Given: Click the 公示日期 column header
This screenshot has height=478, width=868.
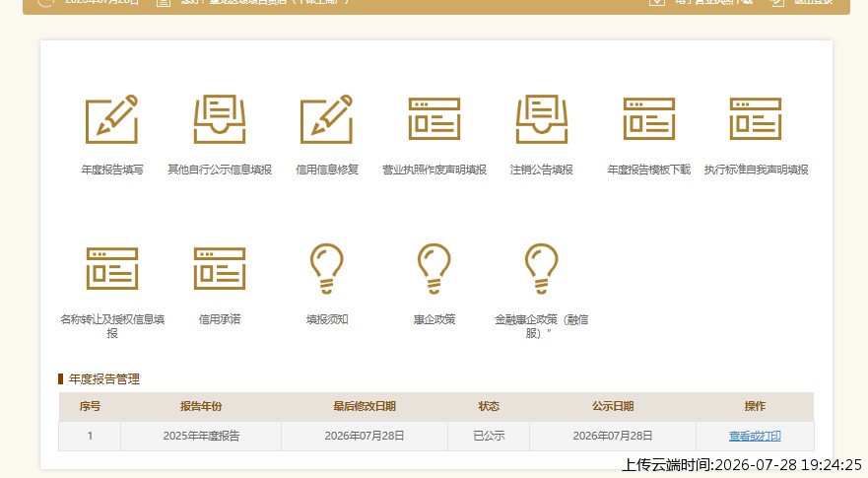Looking at the screenshot, I should [x=613, y=406].
